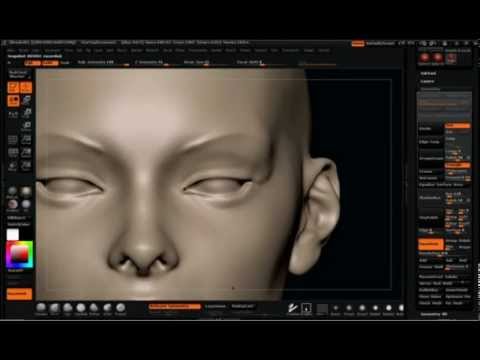Click the wide orange button below the canvas
Viewport: 480px width, 360px height.
click(x=175, y=307)
